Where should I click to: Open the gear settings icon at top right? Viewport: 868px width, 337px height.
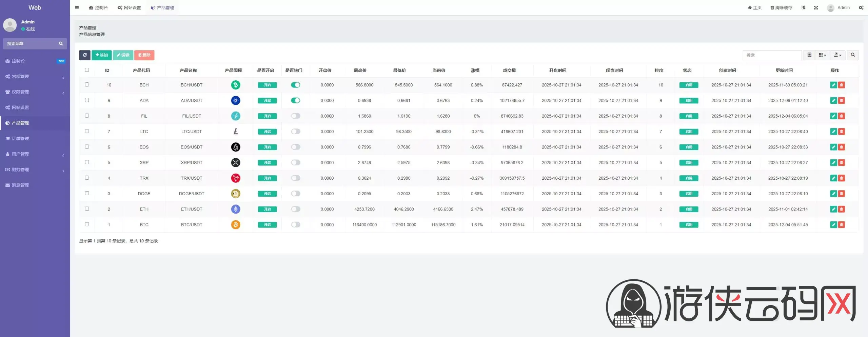coord(861,8)
